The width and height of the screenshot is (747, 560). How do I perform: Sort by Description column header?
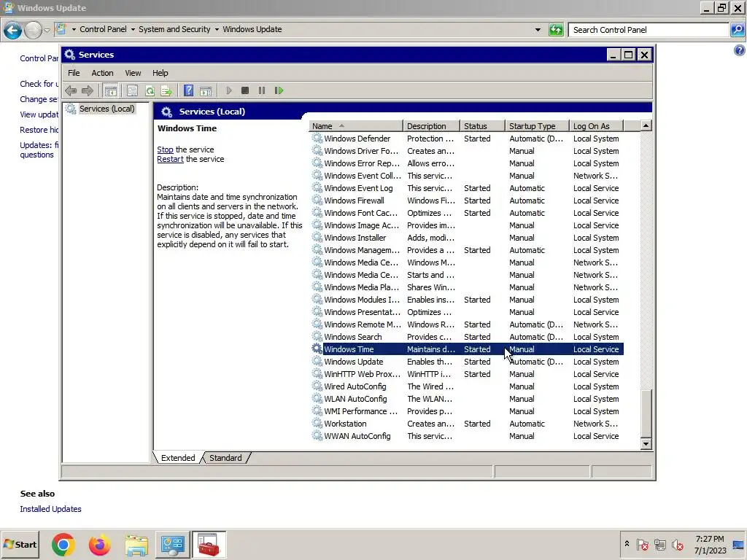click(431, 126)
